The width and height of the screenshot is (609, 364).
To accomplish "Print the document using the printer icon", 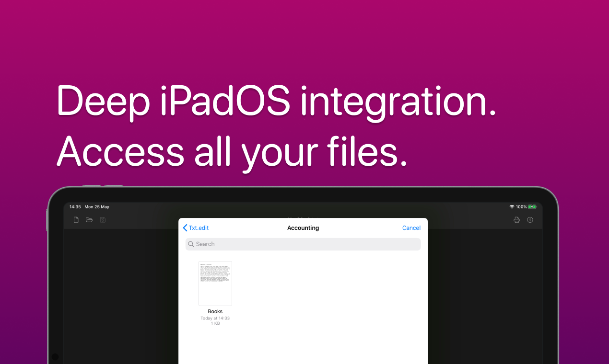I will [x=516, y=220].
